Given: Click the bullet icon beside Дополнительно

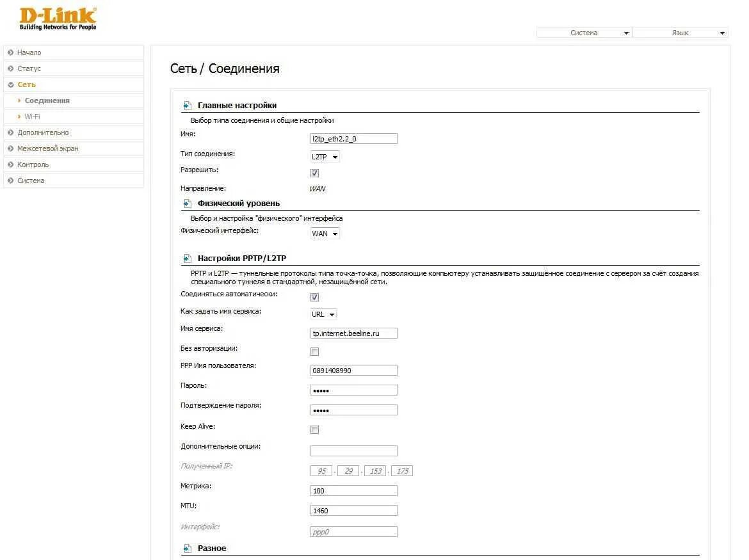Looking at the screenshot, I should pyautogui.click(x=10, y=132).
